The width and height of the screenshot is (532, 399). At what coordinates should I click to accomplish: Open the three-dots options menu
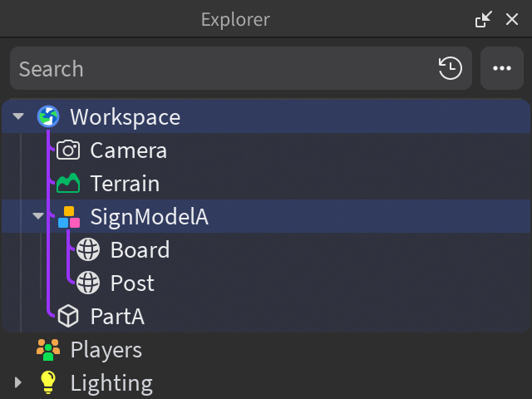(x=502, y=68)
